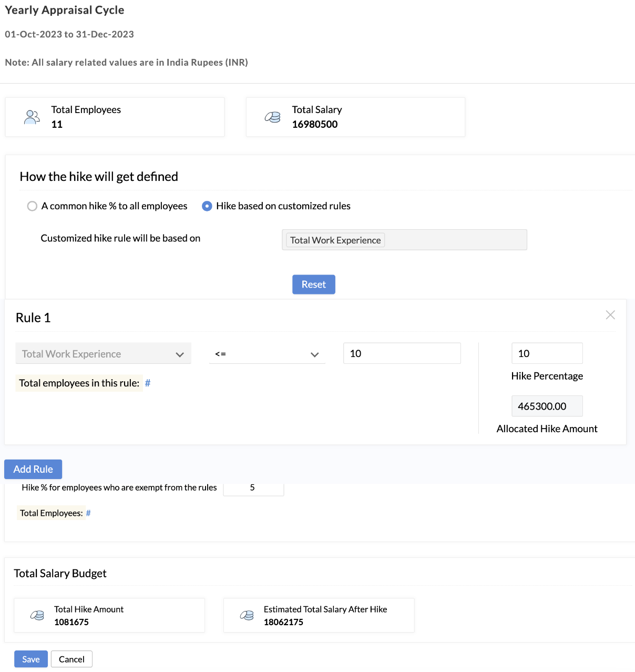The image size is (635, 672).
Task: Click the # link beside Total employees in this rule
Action: coord(148,383)
